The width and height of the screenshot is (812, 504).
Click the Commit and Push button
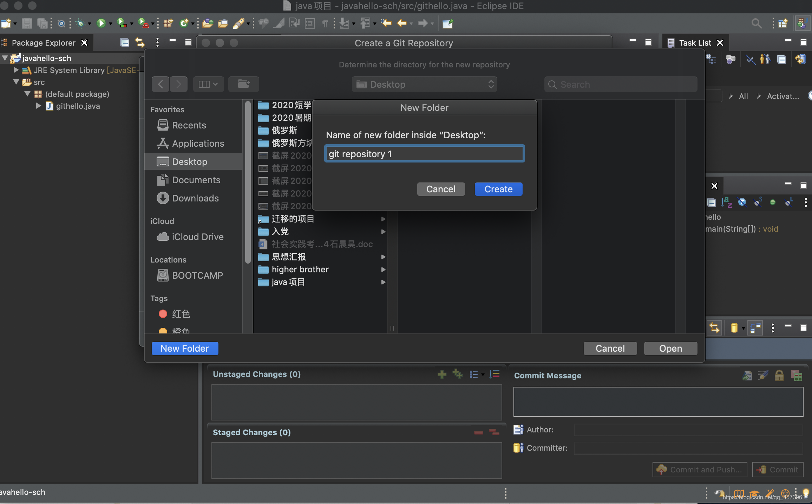(698, 469)
